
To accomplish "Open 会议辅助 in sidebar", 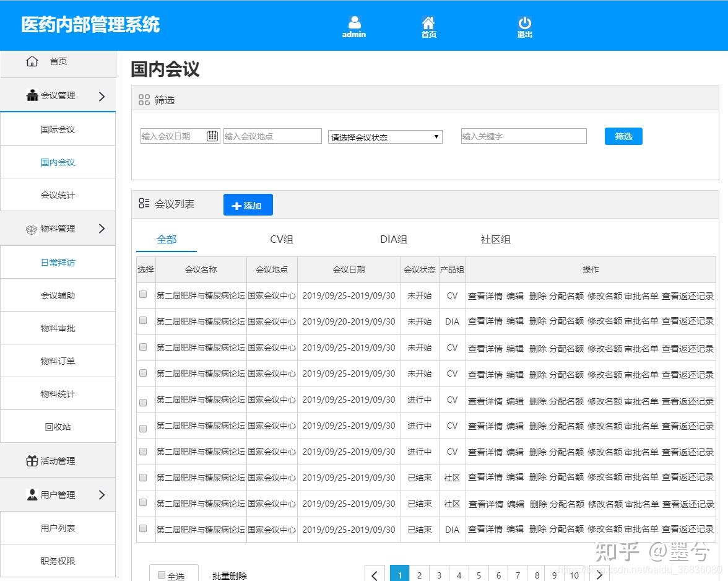I will click(58, 295).
